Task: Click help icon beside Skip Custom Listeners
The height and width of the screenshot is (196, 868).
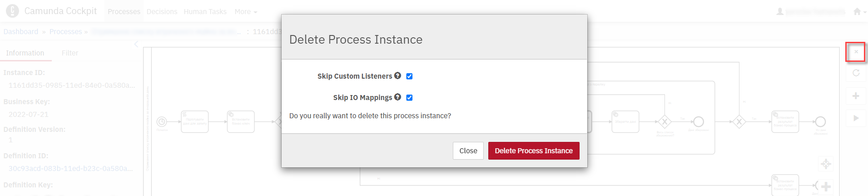Action: (x=398, y=75)
